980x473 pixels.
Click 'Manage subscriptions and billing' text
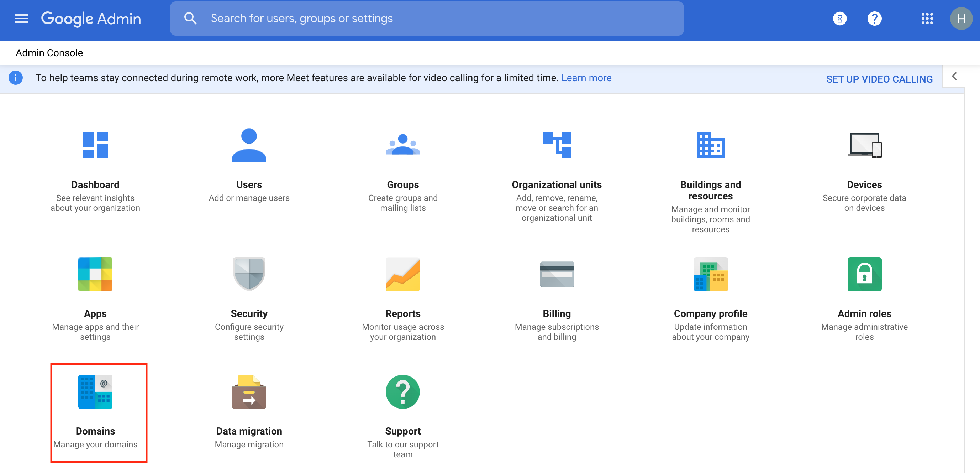click(x=557, y=332)
